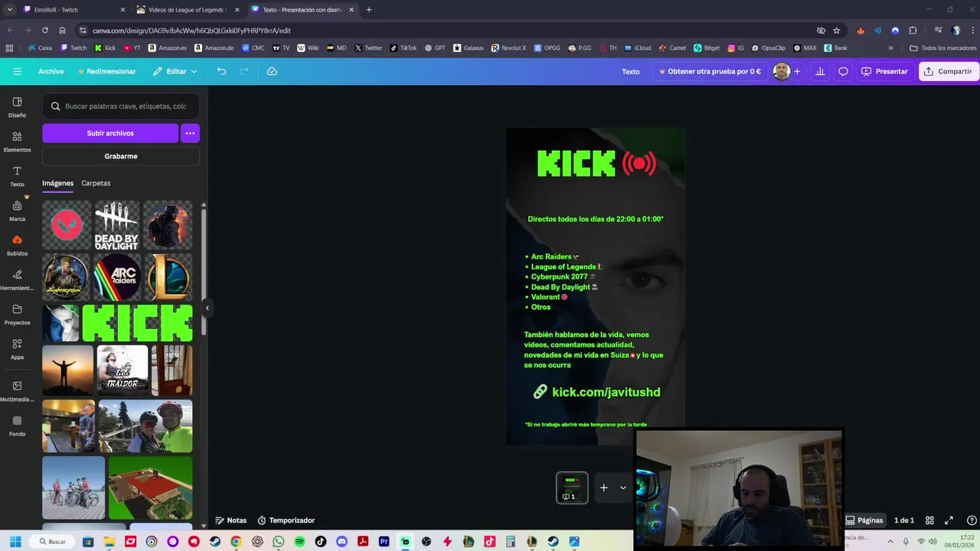Open the Marca sidebar panel
This screenshot has width=980, height=551.
17,210
